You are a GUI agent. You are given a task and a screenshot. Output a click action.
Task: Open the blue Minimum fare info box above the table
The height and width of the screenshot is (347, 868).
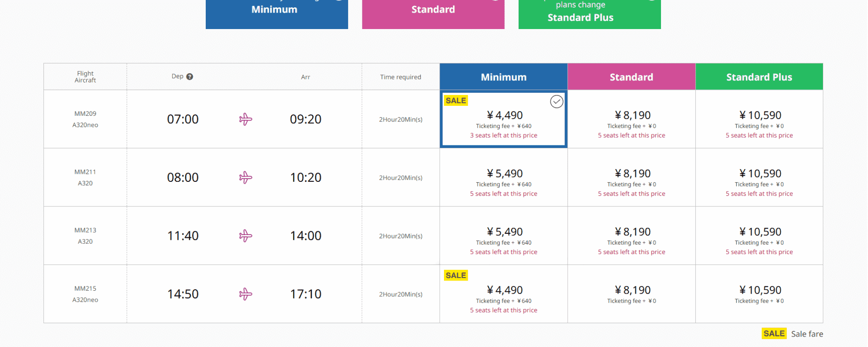[277, 13]
